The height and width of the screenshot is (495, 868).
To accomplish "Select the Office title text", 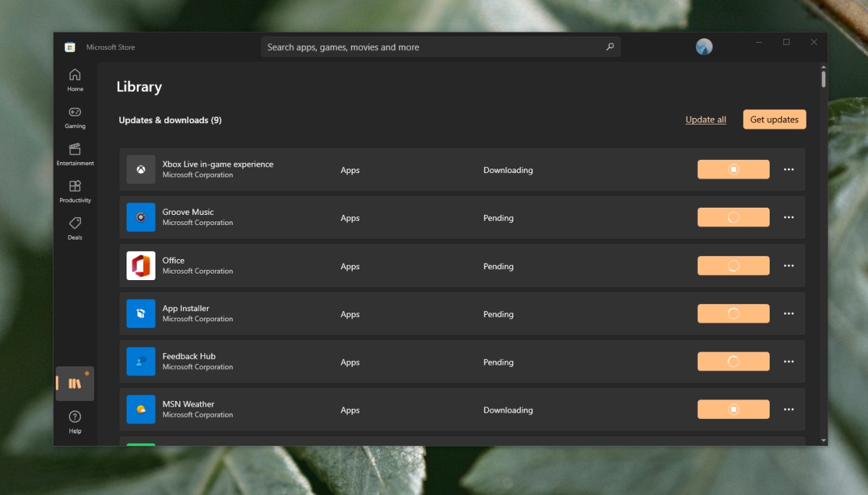I will click(174, 261).
